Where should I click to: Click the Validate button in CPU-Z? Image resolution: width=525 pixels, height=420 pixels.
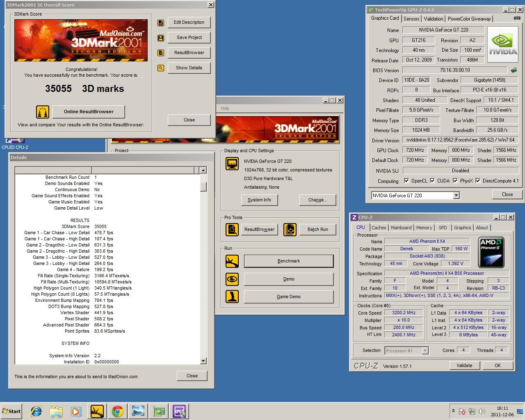coord(464,365)
